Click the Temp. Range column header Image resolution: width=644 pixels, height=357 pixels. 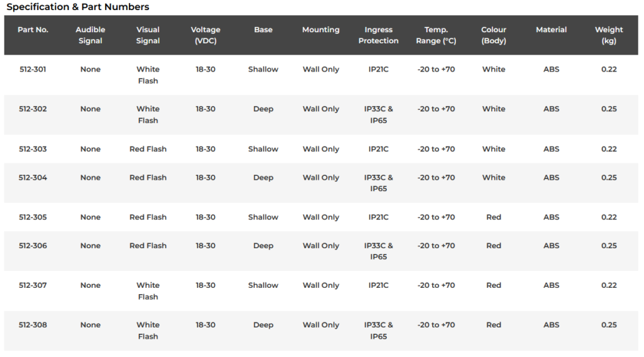click(x=436, y=35)
